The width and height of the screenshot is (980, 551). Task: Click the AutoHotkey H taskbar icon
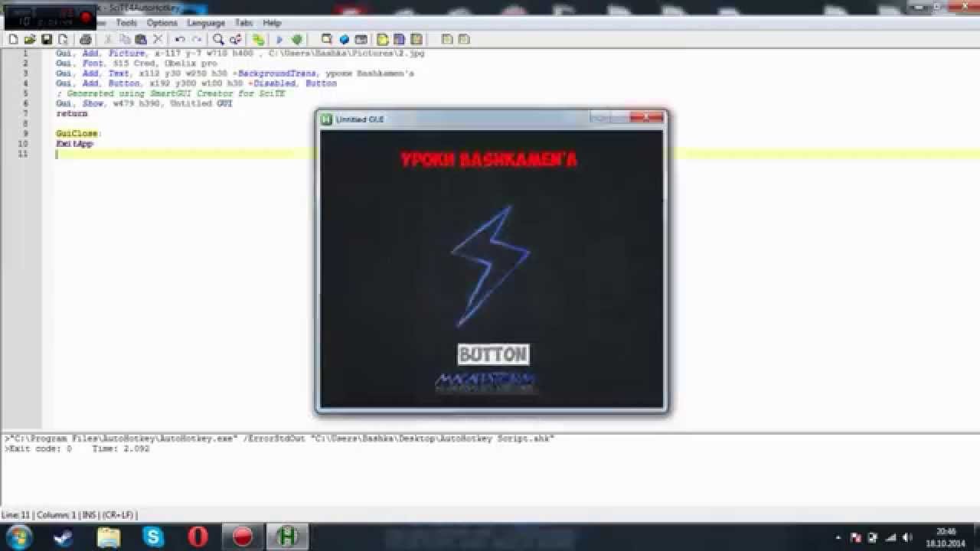(288, 537)
